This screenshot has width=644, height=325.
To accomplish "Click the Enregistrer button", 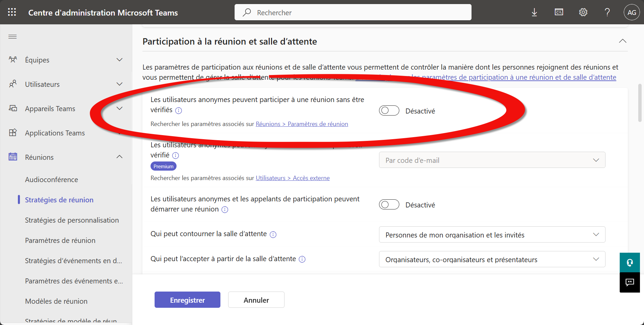I will point(187,300).
